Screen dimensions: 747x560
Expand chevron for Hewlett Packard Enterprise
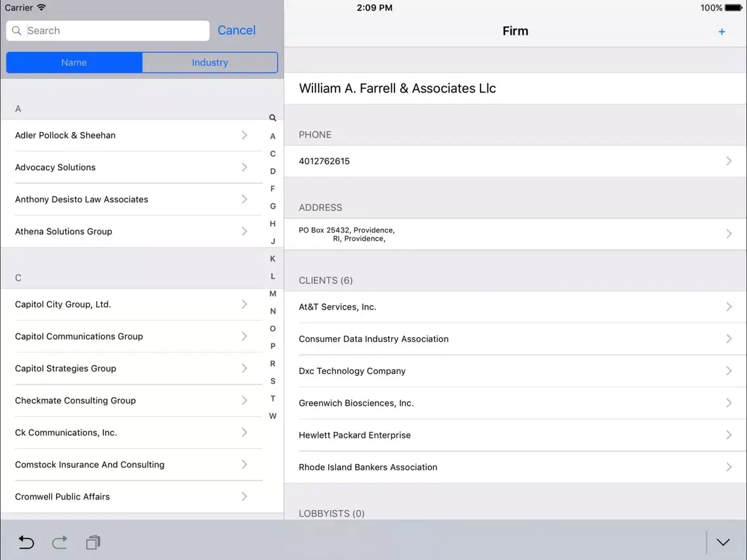point(729,434)
